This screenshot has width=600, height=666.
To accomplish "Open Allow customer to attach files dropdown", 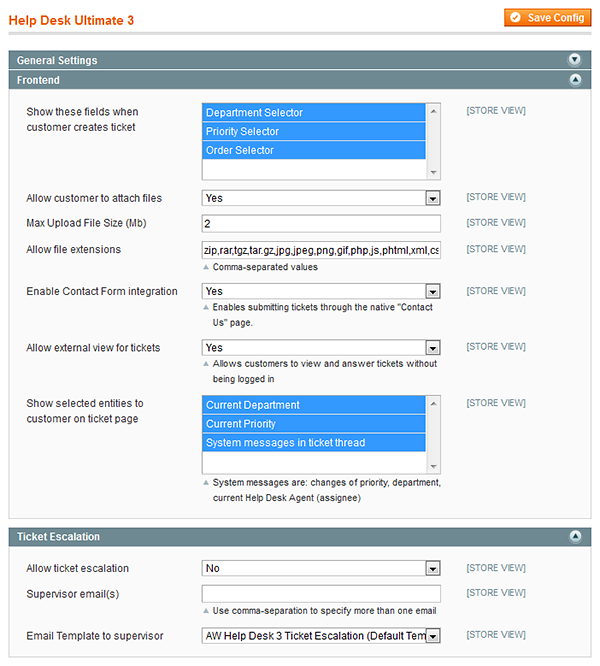I will point(321,198).
